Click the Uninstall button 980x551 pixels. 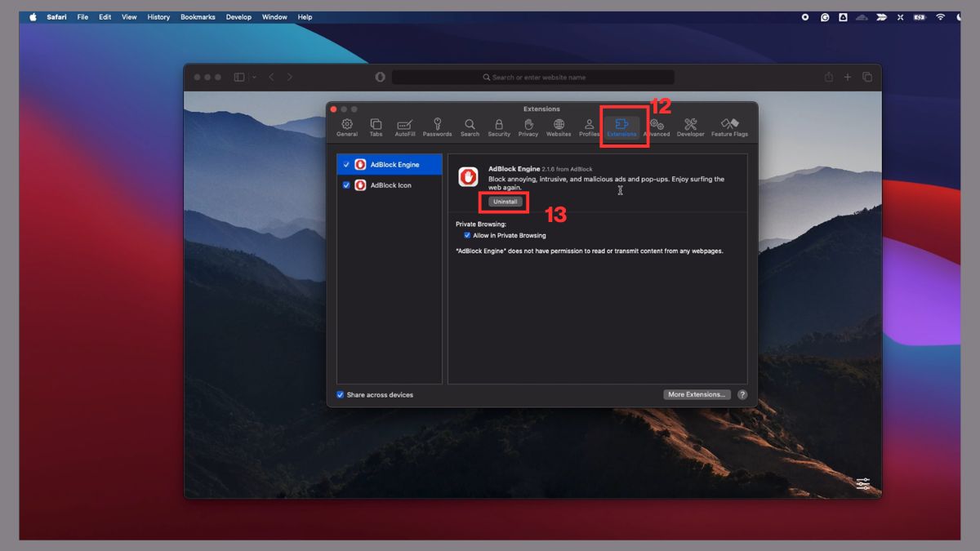506,202
